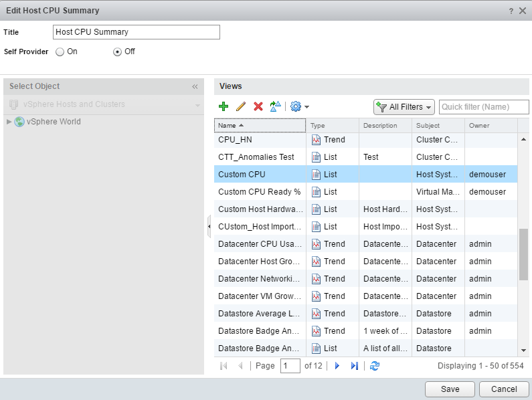Click the Cancel button
532x400 pixels.
coord(504,389)
